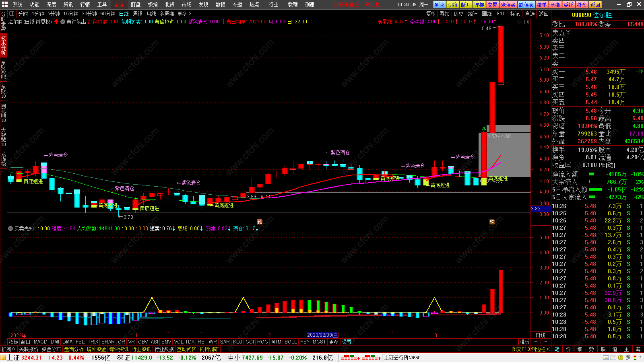The image size is (644, 362).
Task: Open 龙虎榜 sidebar tab
Action: pyautogui.click(x=3, y=159)
